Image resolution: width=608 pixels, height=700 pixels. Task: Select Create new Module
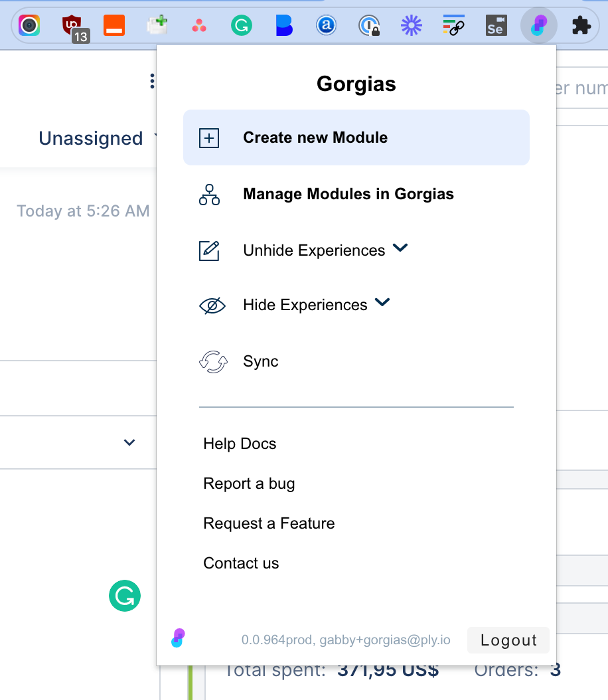356,137
